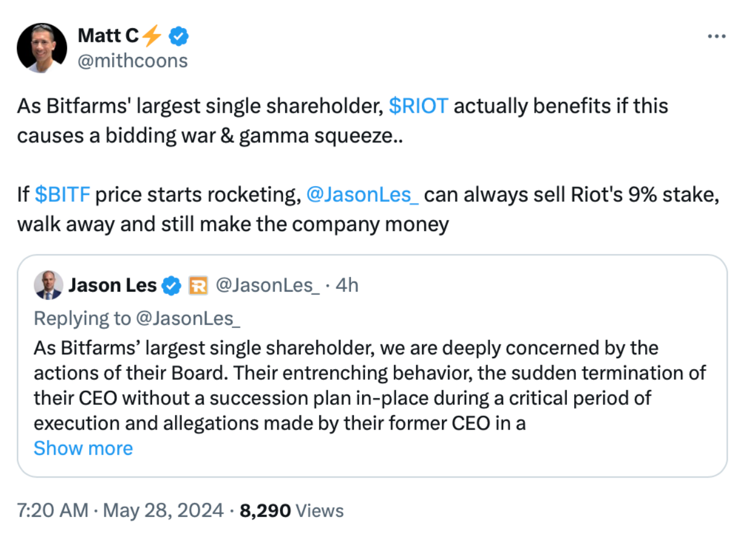Click the Riot affiliation badge icon beside Jason Les
The height and width of the screenshot is (534, 756).
pos(198,286)
